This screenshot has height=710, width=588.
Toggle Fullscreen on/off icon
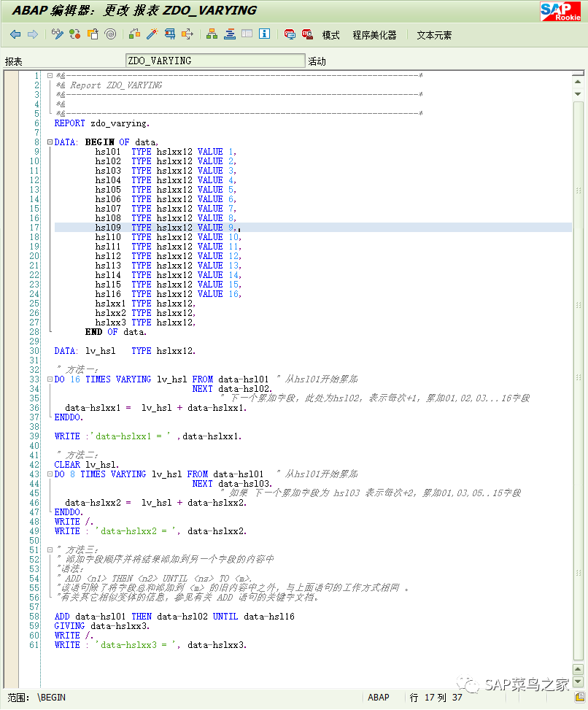[x=247, y=34]
